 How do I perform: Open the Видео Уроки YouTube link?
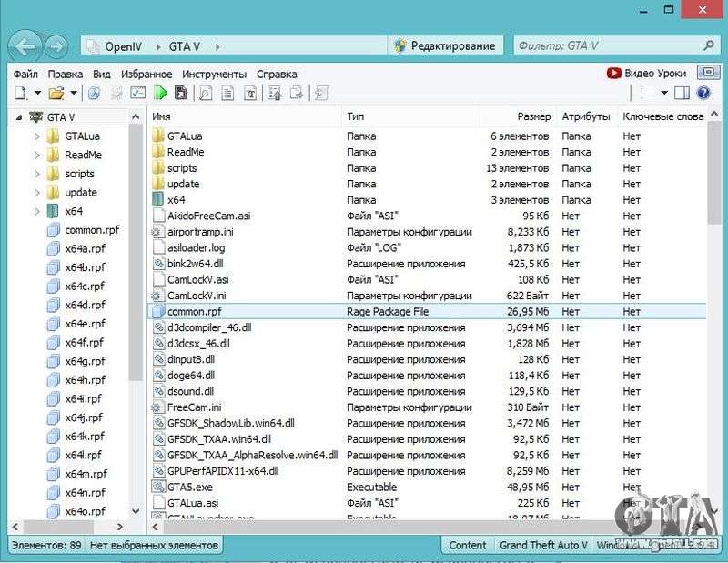(x=646, y=73)
